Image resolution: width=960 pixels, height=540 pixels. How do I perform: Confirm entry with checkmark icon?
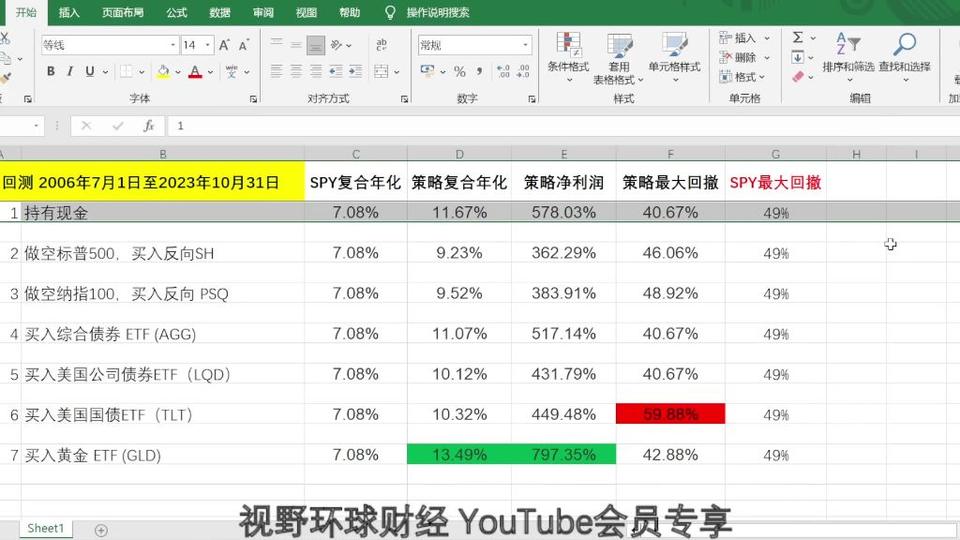click(118, 126)
